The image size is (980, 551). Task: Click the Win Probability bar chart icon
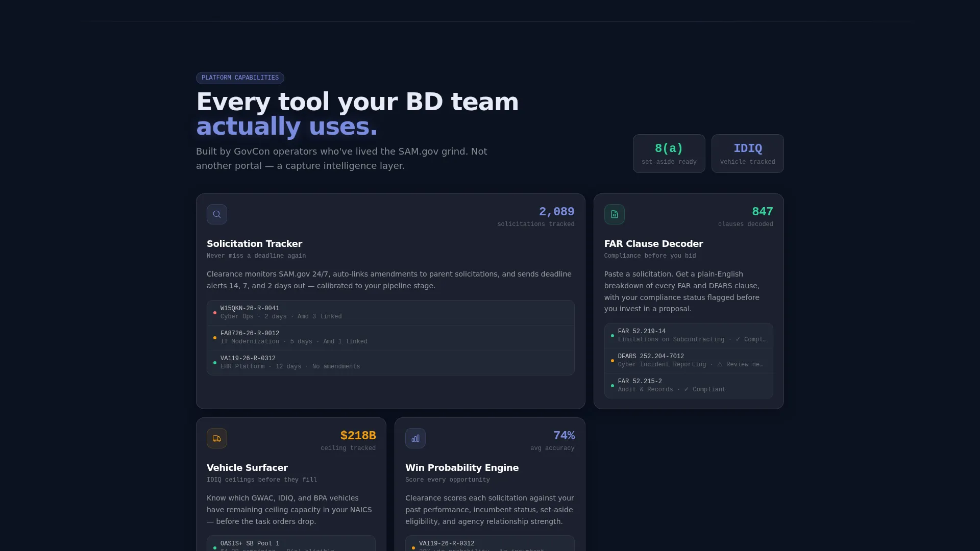415,438
